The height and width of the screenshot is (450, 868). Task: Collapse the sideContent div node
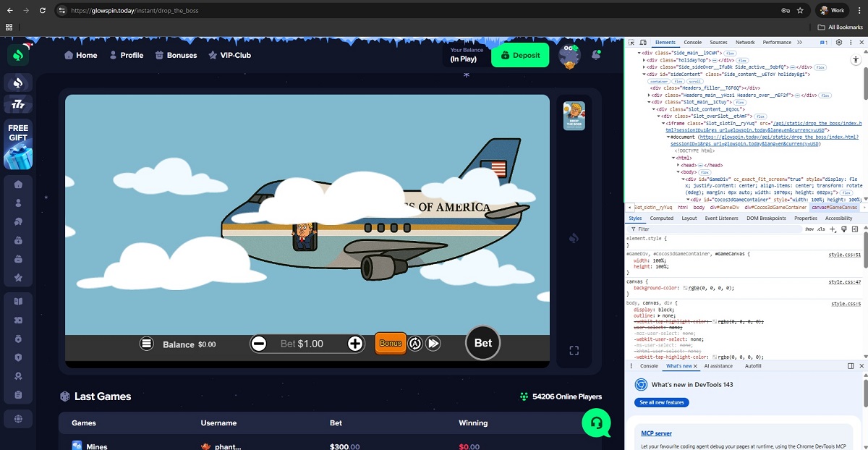point(644,74)
